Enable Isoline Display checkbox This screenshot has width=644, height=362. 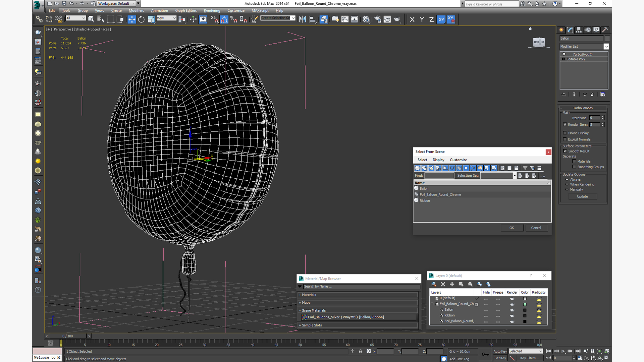[x=565, y=133]
